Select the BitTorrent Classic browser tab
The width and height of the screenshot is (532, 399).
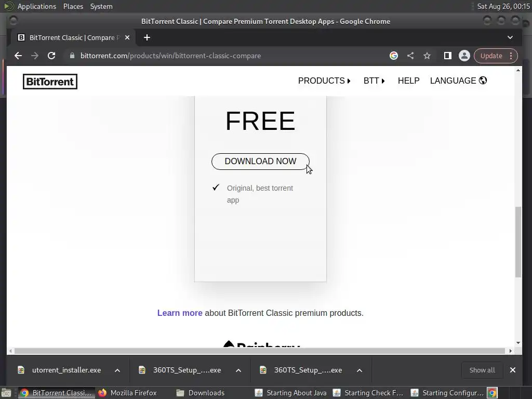tap(73, 37)
